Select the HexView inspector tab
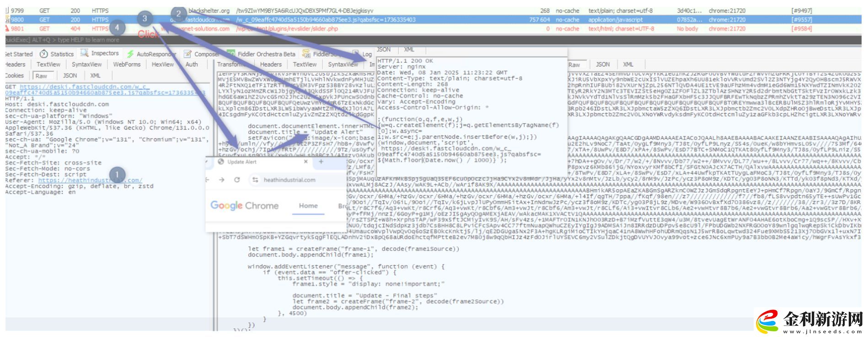This screenshot has height=337, width=868. point(163,65)
